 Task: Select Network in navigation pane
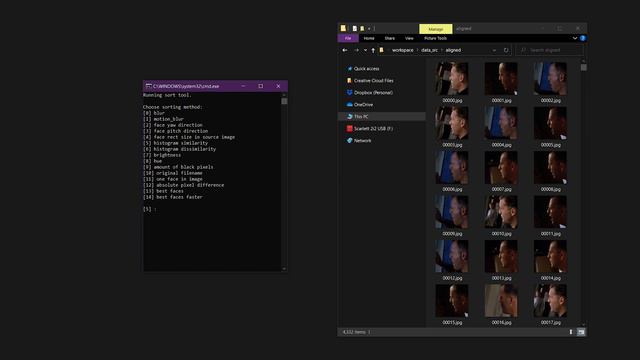coord(362,140)
